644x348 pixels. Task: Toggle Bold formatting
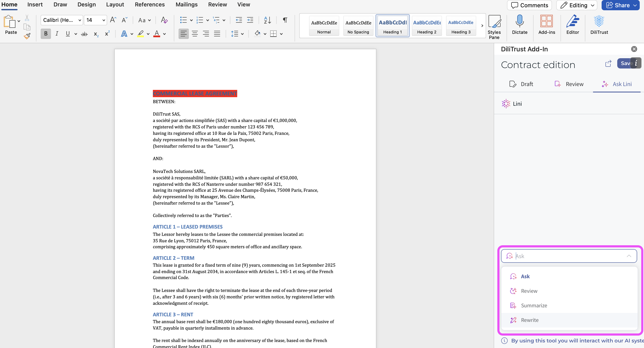click(x=46, y=34)
